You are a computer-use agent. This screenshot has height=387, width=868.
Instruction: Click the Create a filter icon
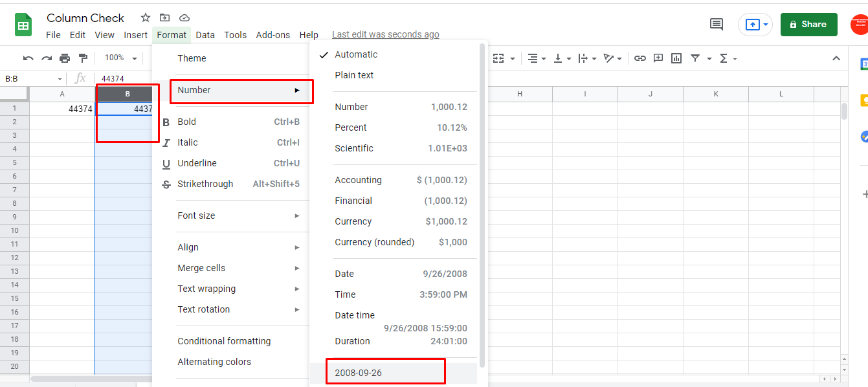pos(695,58)
